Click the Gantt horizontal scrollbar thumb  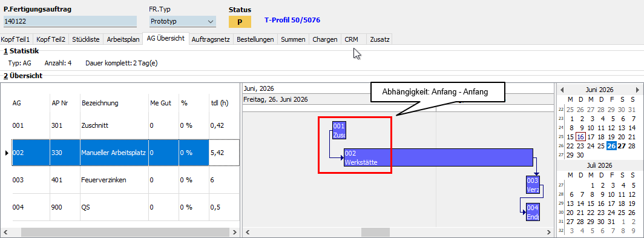(x=375, y=232)
